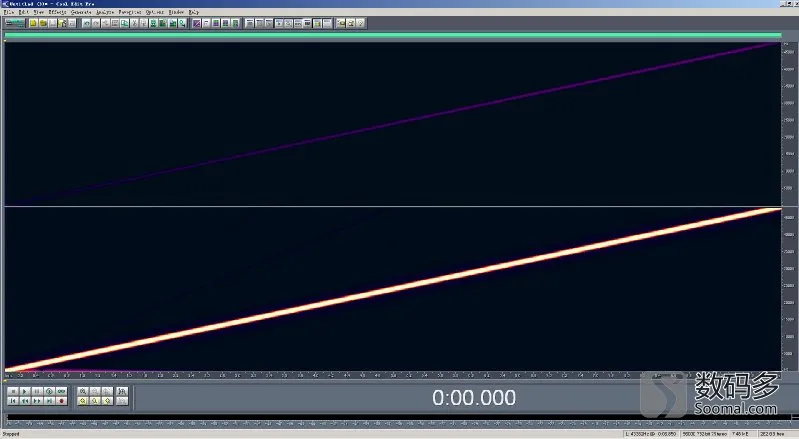Click Zoom In Vertically icon
The image size is (799, 439).
click(x=122, y=392)
